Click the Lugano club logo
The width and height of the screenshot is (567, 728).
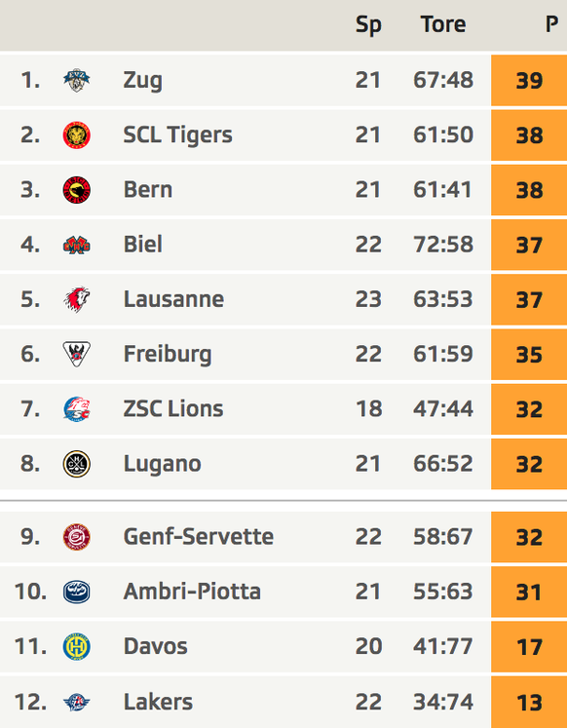77,464
